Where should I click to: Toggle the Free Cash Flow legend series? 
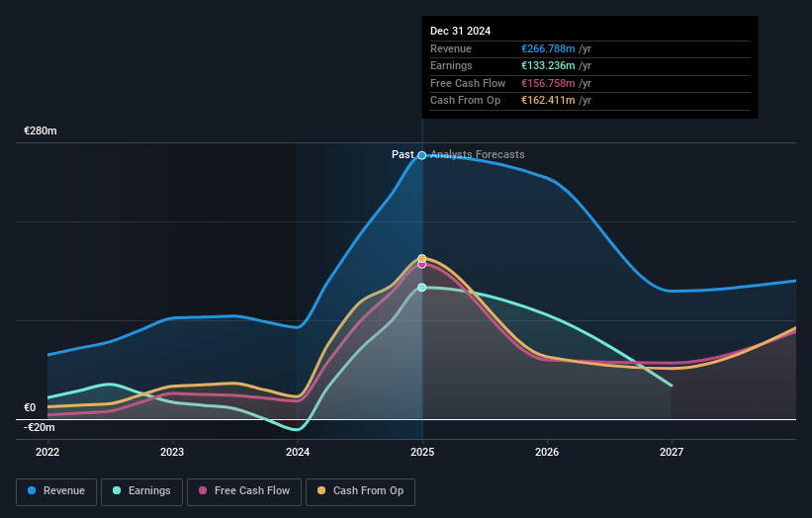[244, 491]
